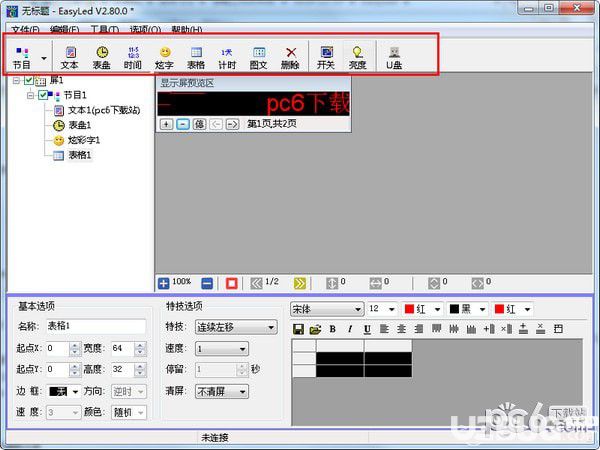Open the 节目 dropdown arrow
The height and width of the screenshot is (450, 600).
44,58
